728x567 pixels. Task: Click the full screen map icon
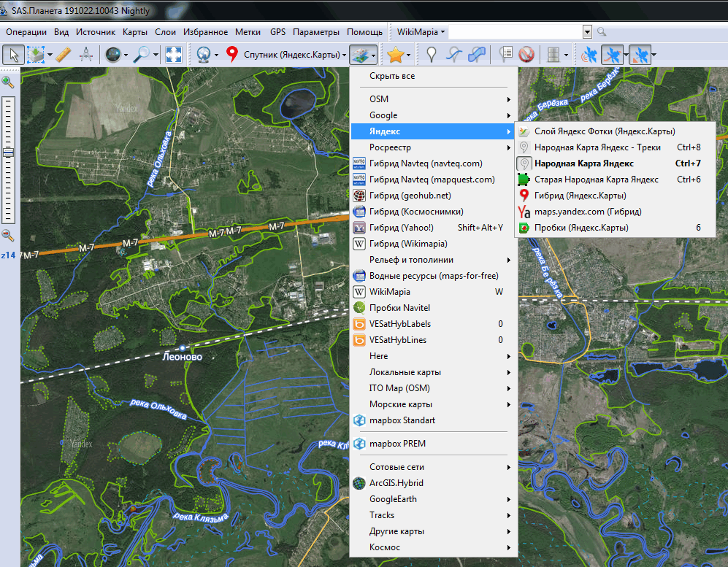tap(174, 55)
